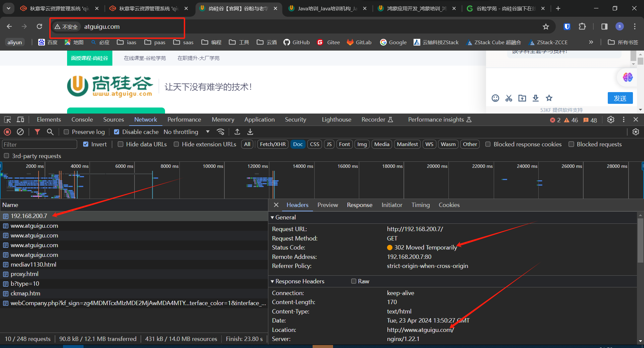Open Network panel settings gear
Screen dimensions: 644x348
point(636,132)
